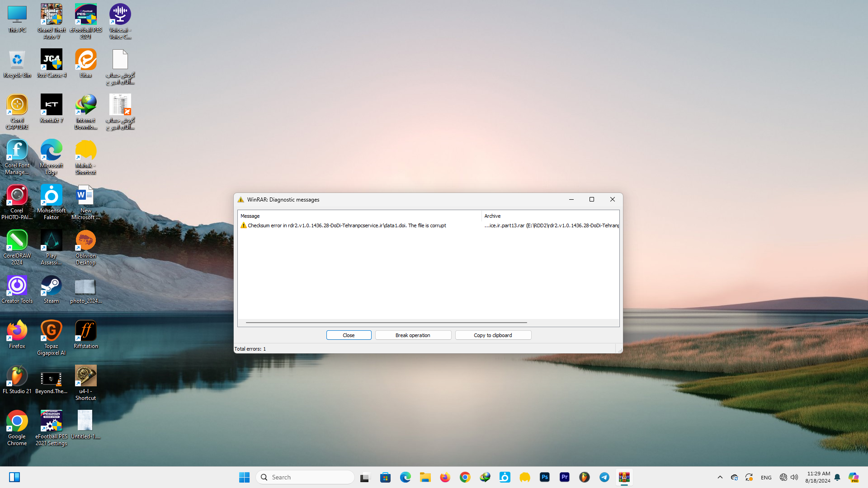Open Telegram from the taskbar
Image resolution: width=868 pixels, height=488 pixels.
(x=604, y=477)
